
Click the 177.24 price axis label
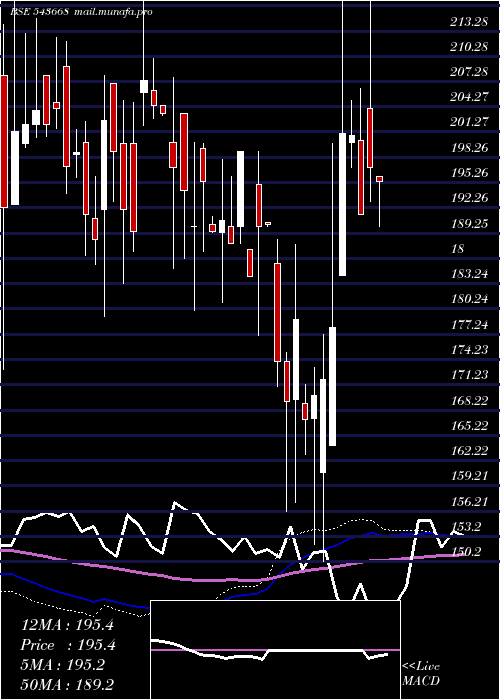(x=470, y=324)
